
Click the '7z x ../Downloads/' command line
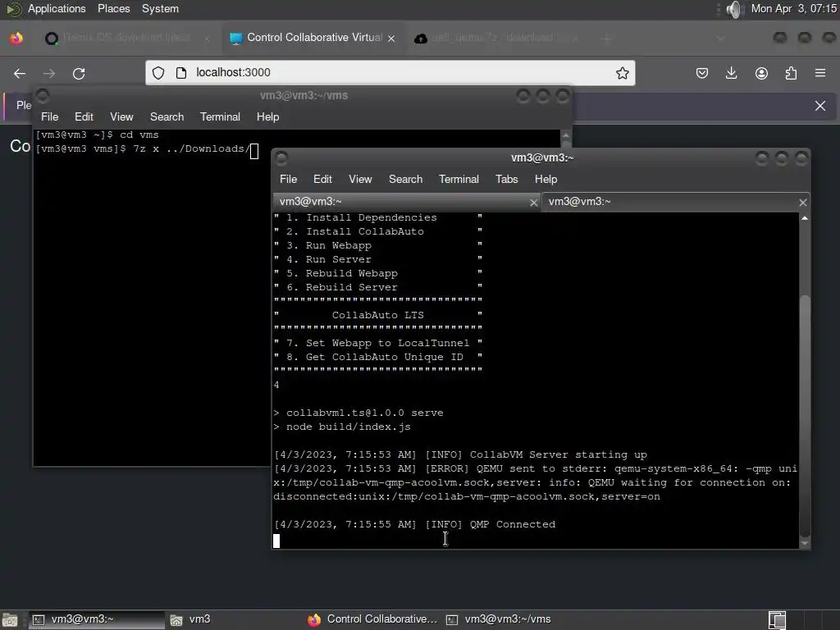[191, 149]
